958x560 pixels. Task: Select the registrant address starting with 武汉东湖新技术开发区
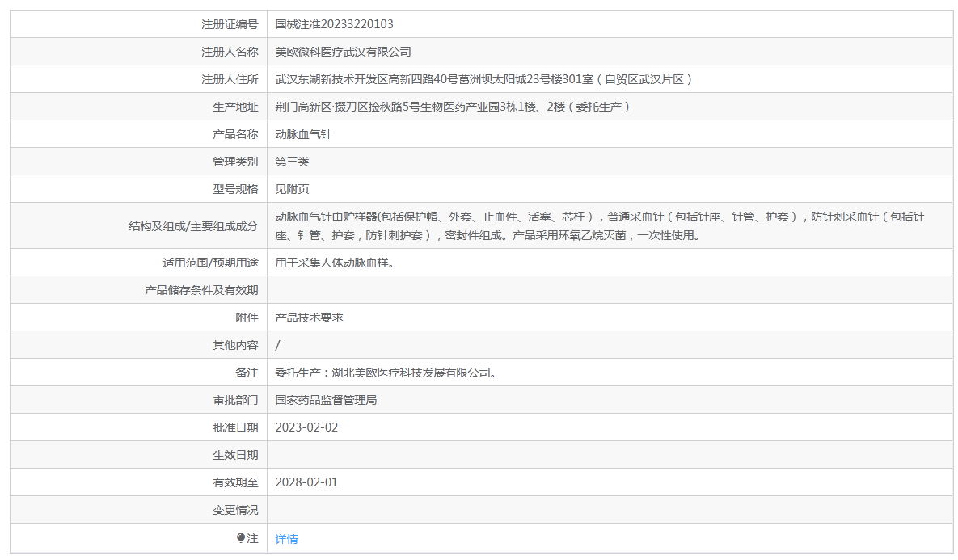point(483,79)
